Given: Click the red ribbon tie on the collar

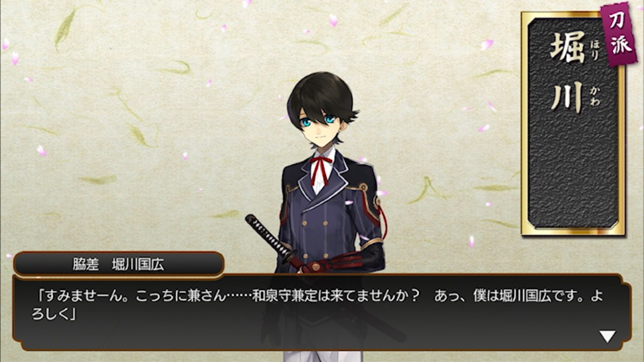Looking at the screenshot, I should (x=321, y=169).
